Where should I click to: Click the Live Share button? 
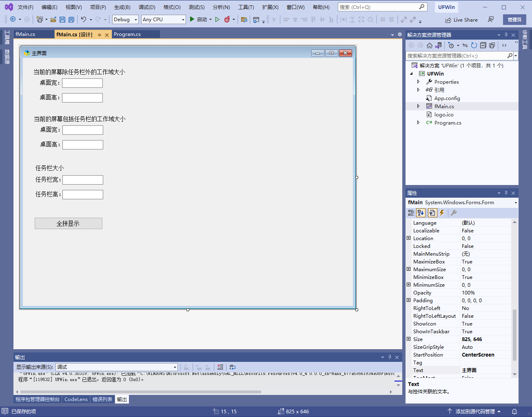coord(461,20)
